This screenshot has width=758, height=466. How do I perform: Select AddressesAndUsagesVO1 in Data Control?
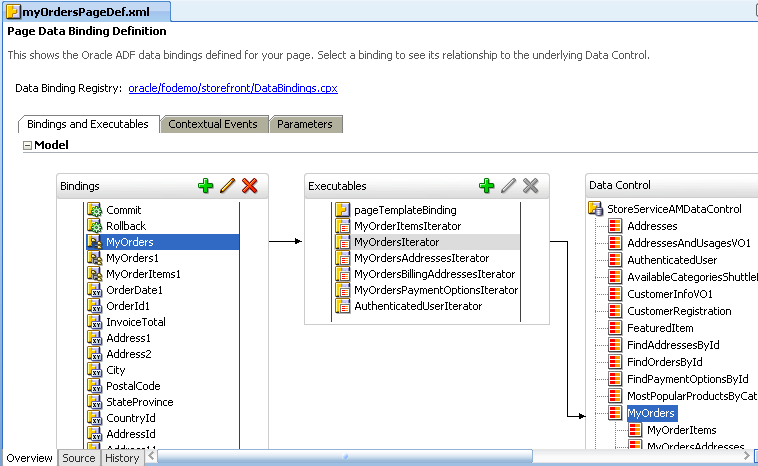coord(688,243)
